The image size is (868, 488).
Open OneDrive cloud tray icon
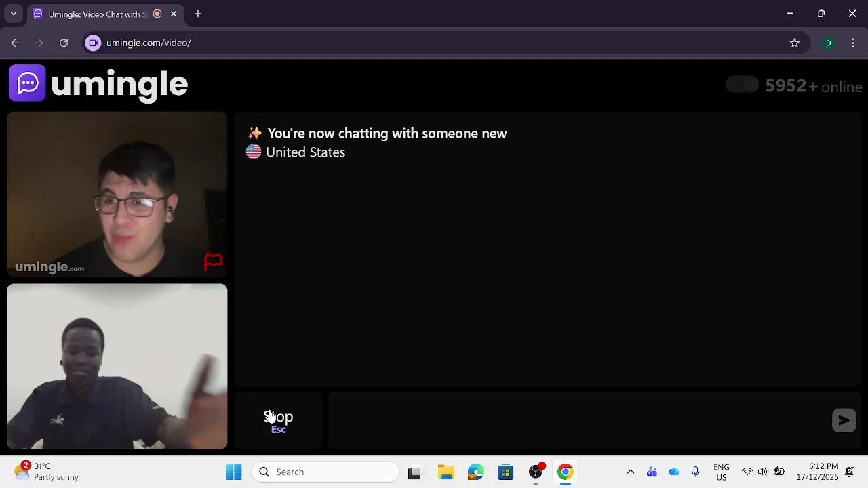673,472
